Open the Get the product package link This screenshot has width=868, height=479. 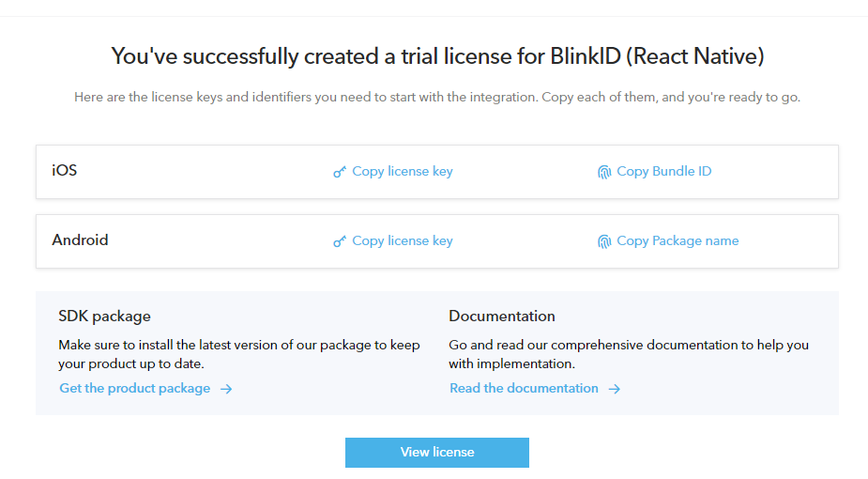(x=135, y=388)
